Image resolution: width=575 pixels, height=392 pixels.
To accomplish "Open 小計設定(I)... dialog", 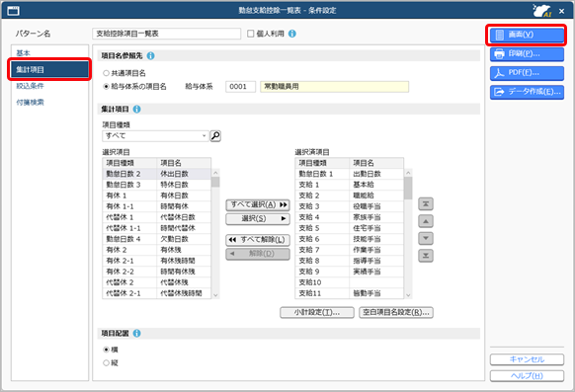I will coord(317,312).
